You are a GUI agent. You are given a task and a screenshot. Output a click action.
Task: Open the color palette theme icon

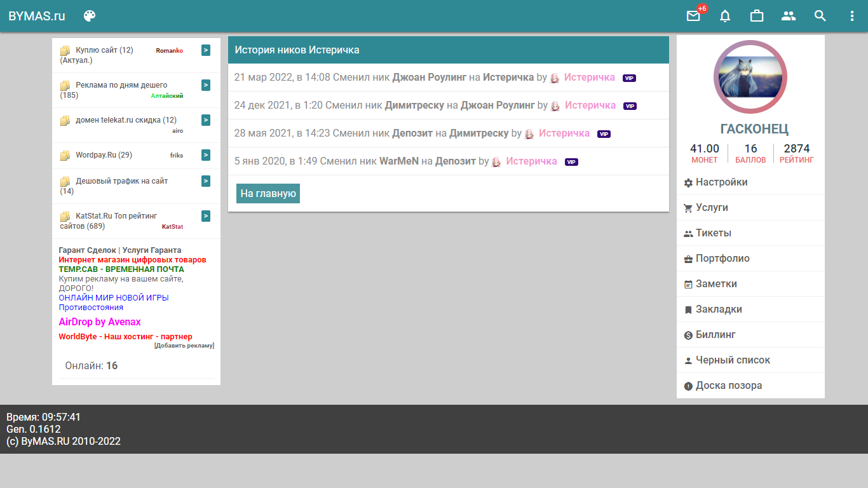(x=90, y=16)
